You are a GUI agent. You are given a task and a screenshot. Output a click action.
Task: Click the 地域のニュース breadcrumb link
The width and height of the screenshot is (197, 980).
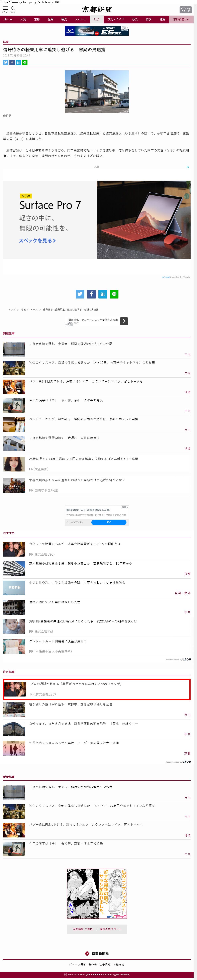[29, 310]
